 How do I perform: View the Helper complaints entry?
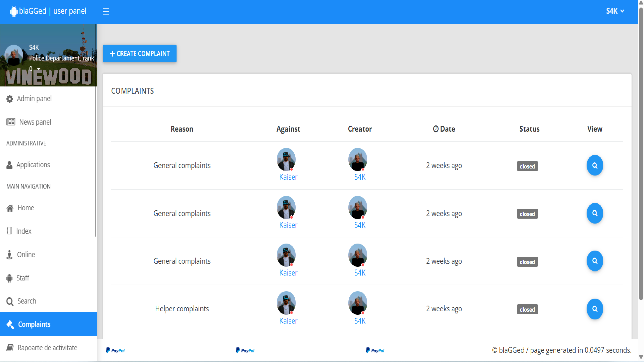coord(594,309)
